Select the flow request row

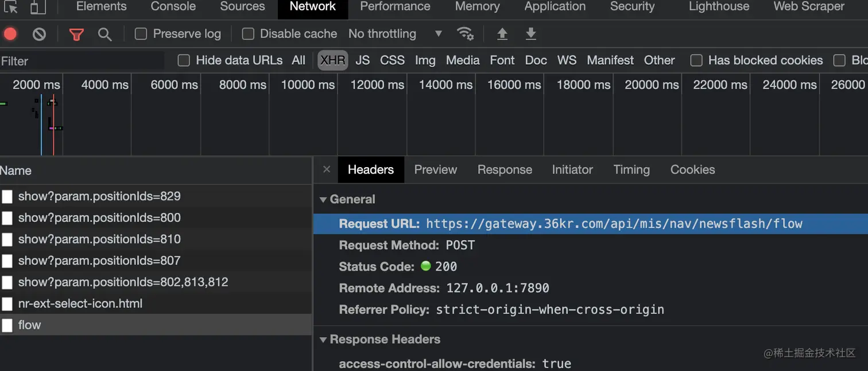(x=156, y=325)
